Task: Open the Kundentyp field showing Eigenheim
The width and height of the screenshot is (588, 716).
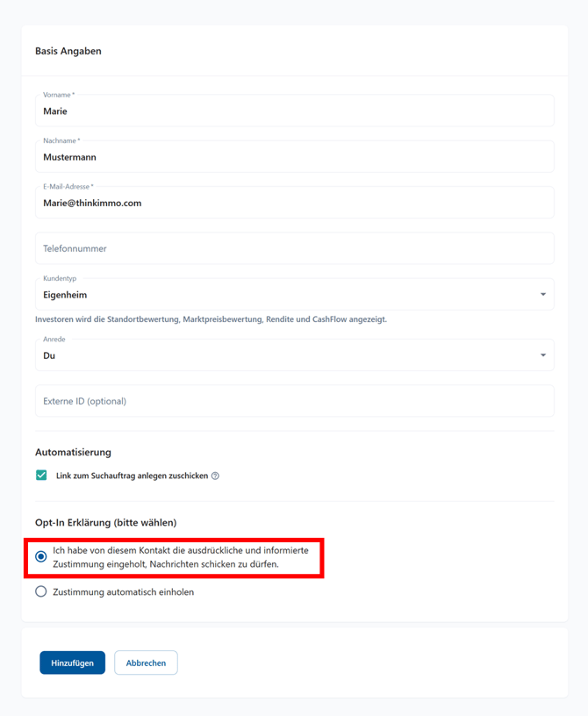Action: [281, 295]
